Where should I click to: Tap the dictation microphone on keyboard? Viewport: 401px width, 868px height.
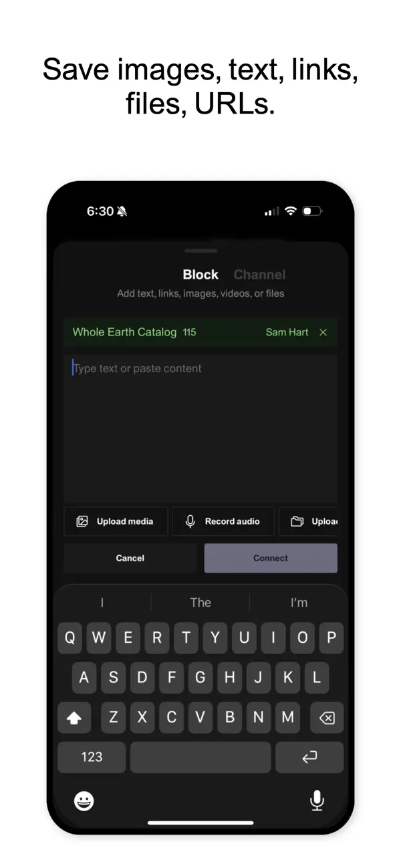coord(317,800)
